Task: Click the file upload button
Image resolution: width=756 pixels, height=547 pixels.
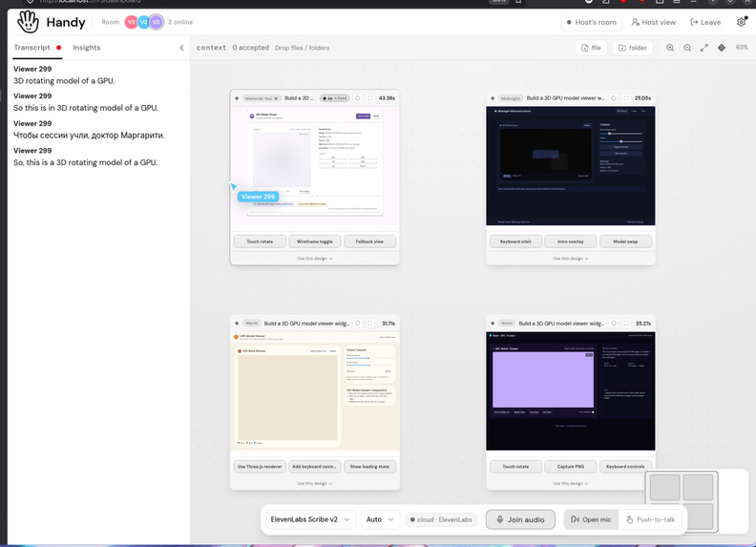Action: (591, 48)
